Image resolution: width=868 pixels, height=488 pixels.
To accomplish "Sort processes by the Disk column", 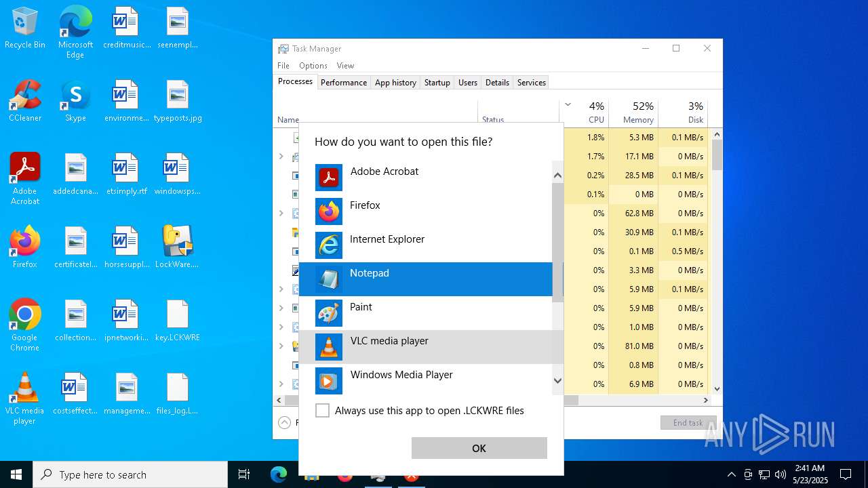I will [683, 113].
